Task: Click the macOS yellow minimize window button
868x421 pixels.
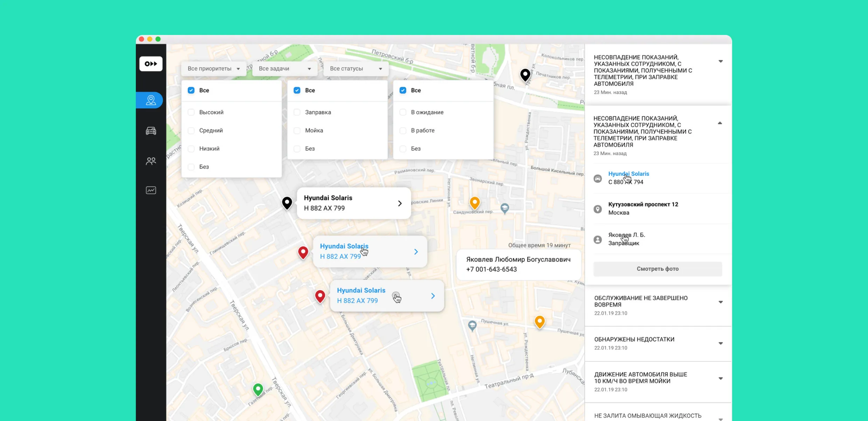Action: [150, 39]
